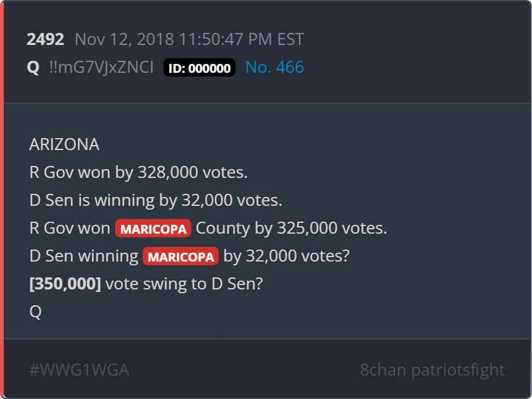Click the MARICOPA tag after 'D Sen winning'
Viewport: 532px width, 399px height.
[181, 256]
